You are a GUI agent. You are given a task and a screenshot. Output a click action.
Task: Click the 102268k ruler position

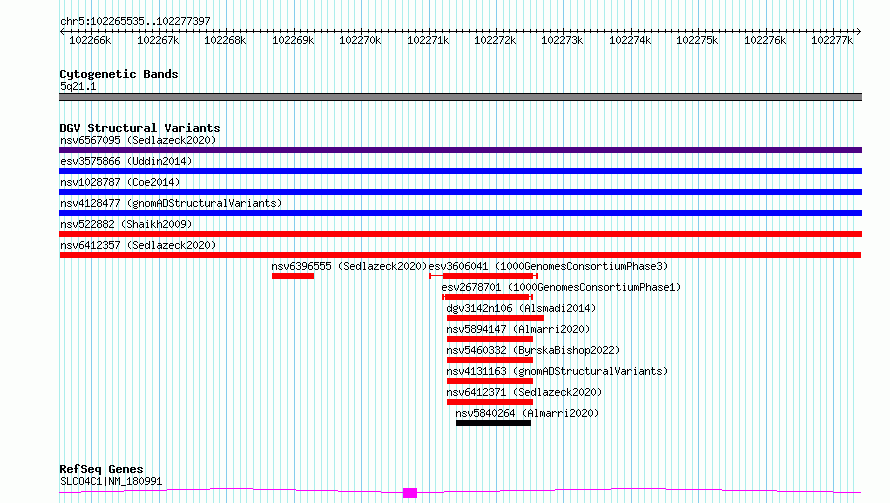coord(225,40)
